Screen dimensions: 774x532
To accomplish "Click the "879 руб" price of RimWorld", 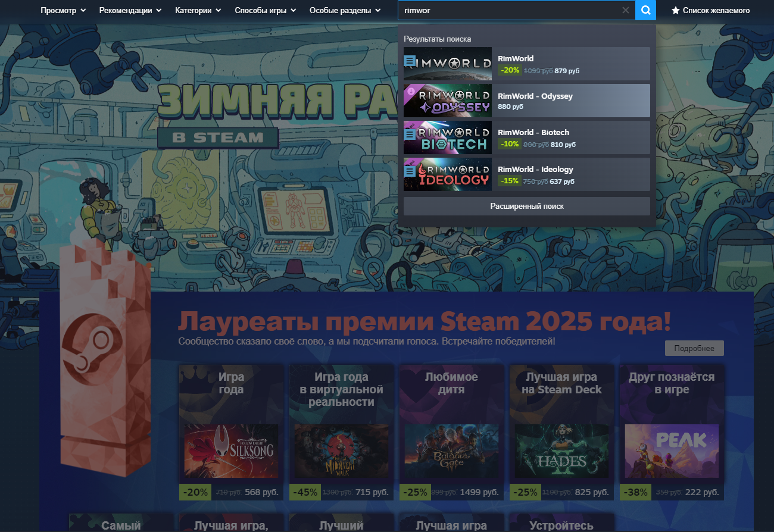I will coord(567,71).
